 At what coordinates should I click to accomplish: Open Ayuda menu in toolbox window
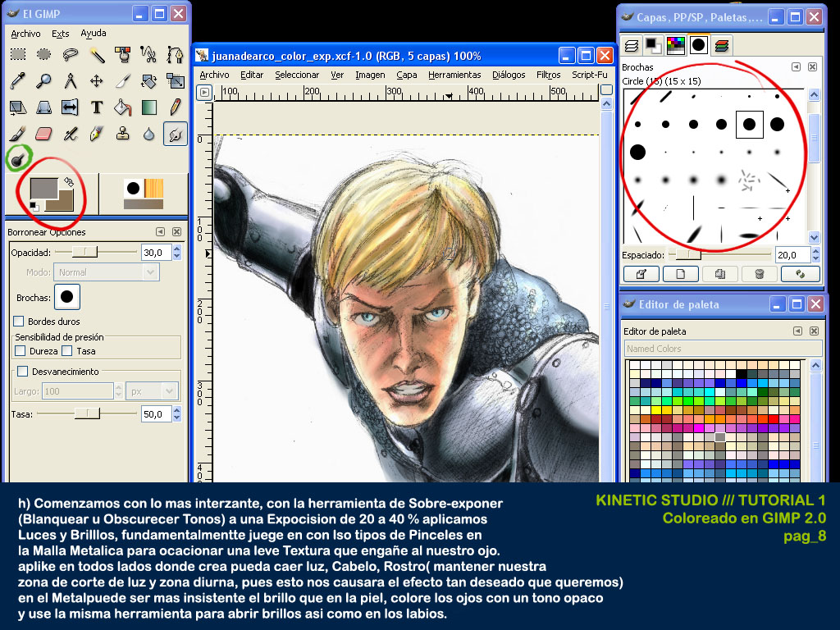pyautogui.click(x=94, y=33)
